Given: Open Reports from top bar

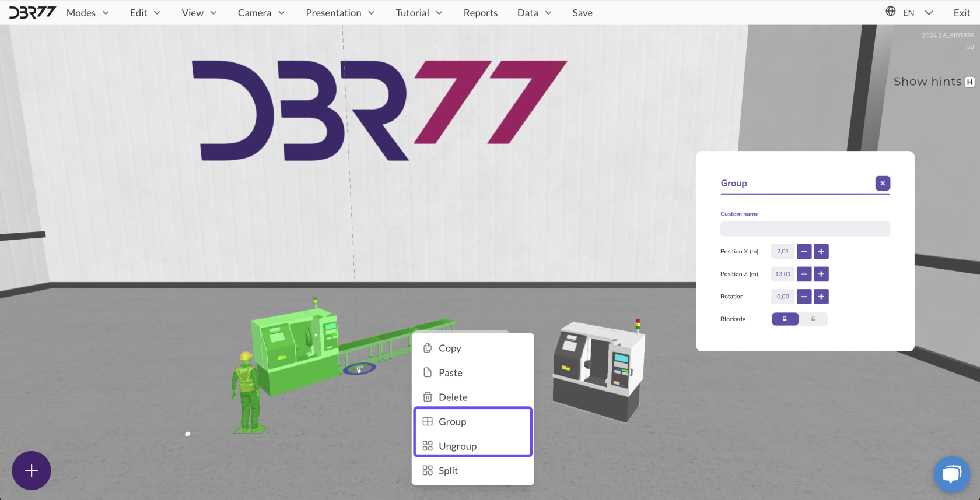Looking at the screenshot, I should 481,13.
